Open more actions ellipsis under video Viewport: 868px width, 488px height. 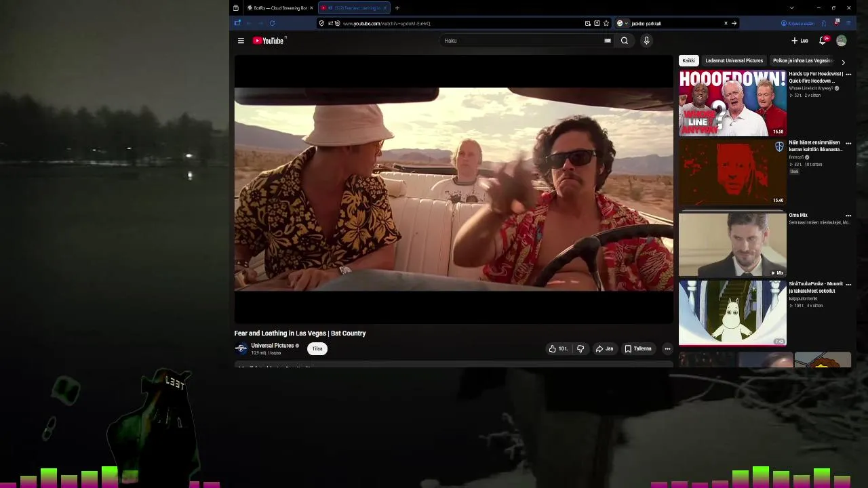coord(667,348)
